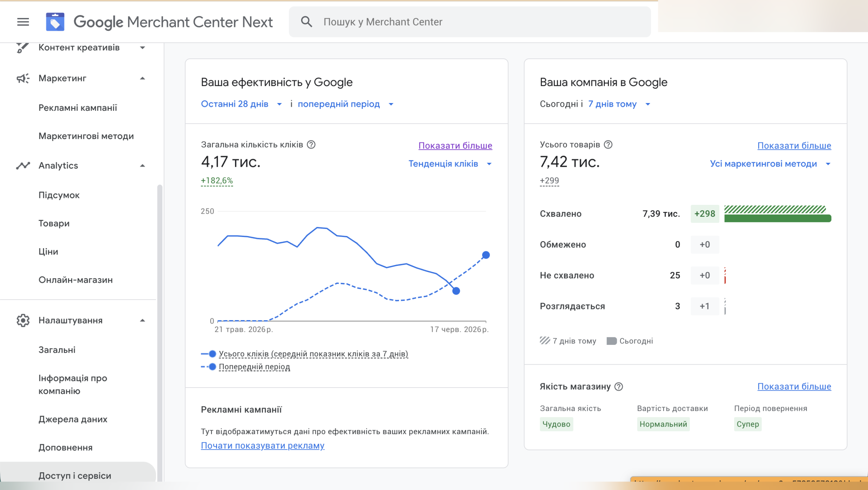Click the Супер return period badge
Viewport: 868px width, 490px height.
[x=748, y=424]
